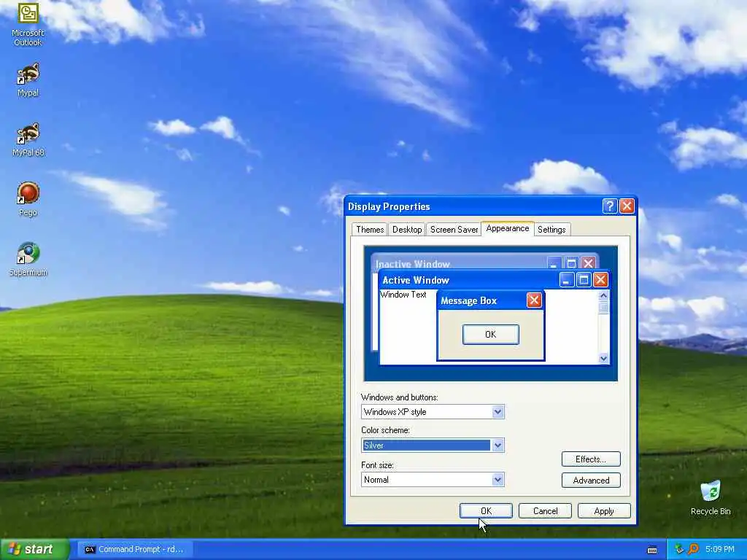
Task: Select the Pego desktop shortcut
Action: [28, 199]
